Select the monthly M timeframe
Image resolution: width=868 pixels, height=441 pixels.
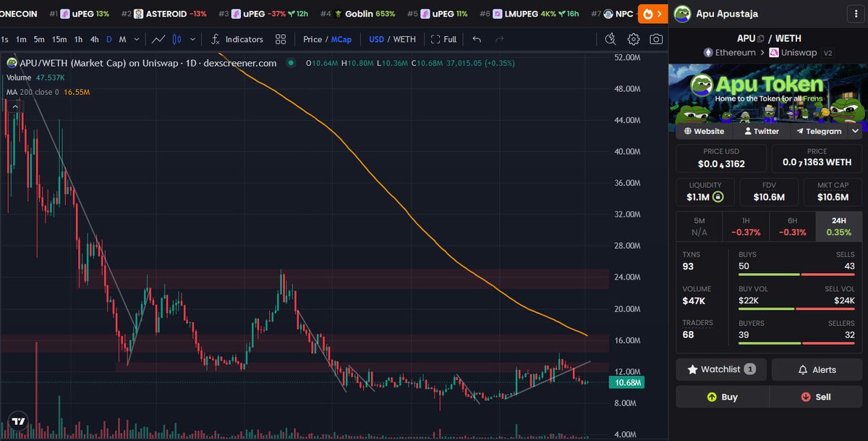pos(122,39)
